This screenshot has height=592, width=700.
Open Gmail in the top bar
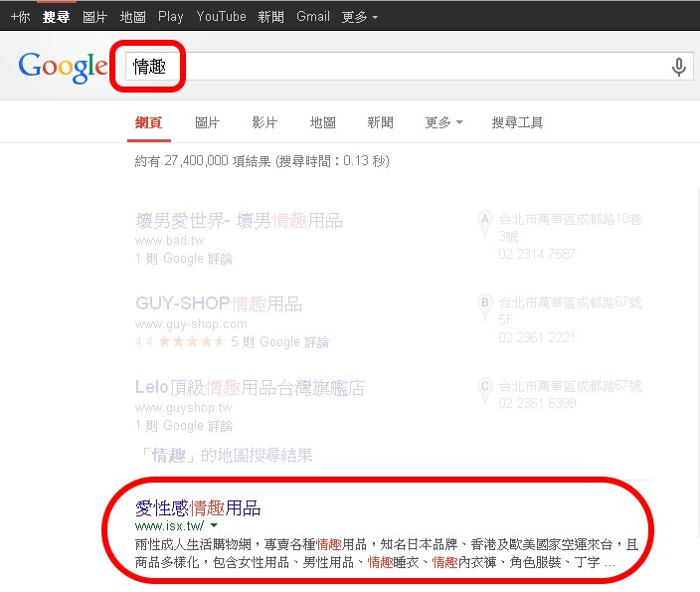pyautogui.click(x=313, y=17)
